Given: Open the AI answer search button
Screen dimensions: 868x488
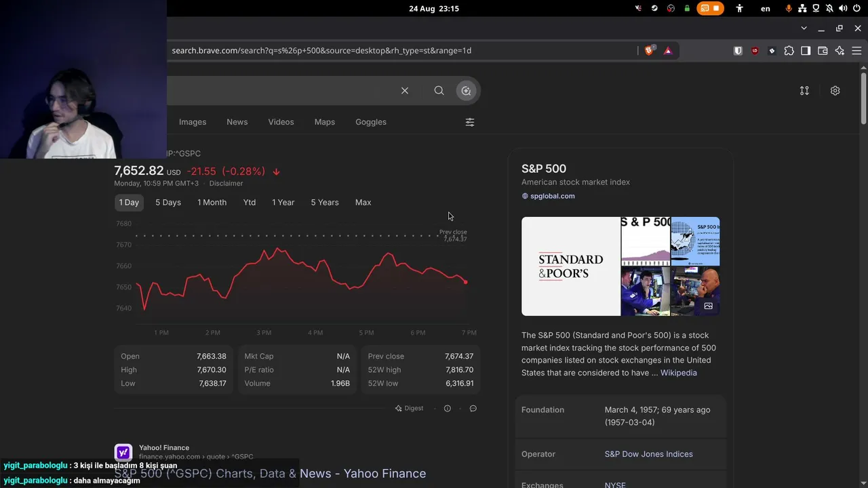Looking at the screenshot, I should [x=466, y=91].
